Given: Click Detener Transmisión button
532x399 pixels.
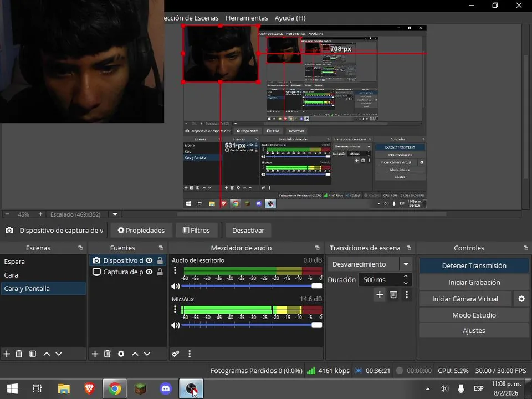Looking at the screenshot, I should tap(474, 265).
